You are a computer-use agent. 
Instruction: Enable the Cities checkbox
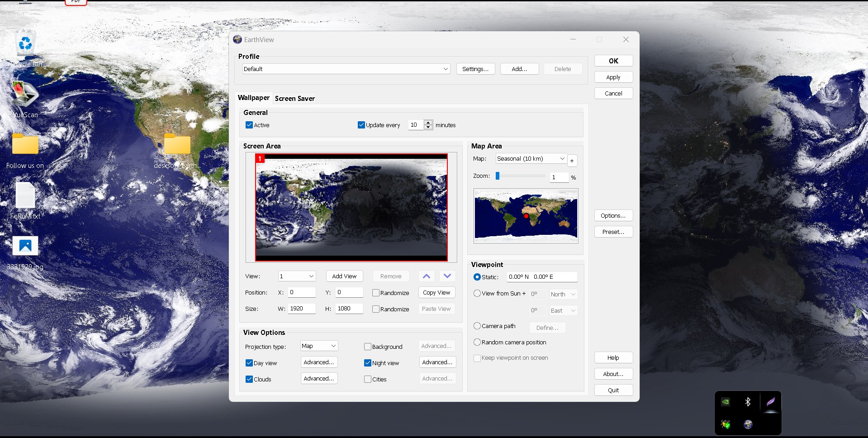pyautogui.click(x=368, y=379)
